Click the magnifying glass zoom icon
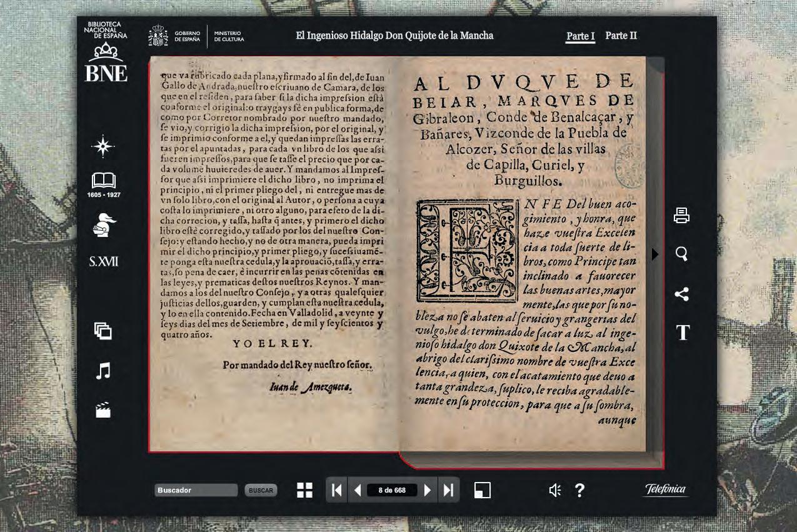The image size is (797, 532). [x=682, y=254]
